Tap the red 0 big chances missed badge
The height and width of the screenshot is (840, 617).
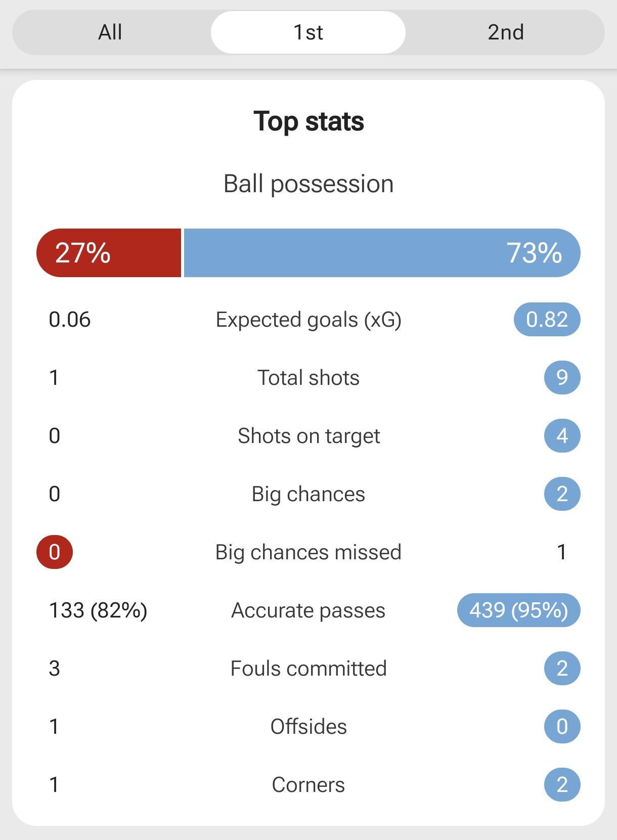55,552
